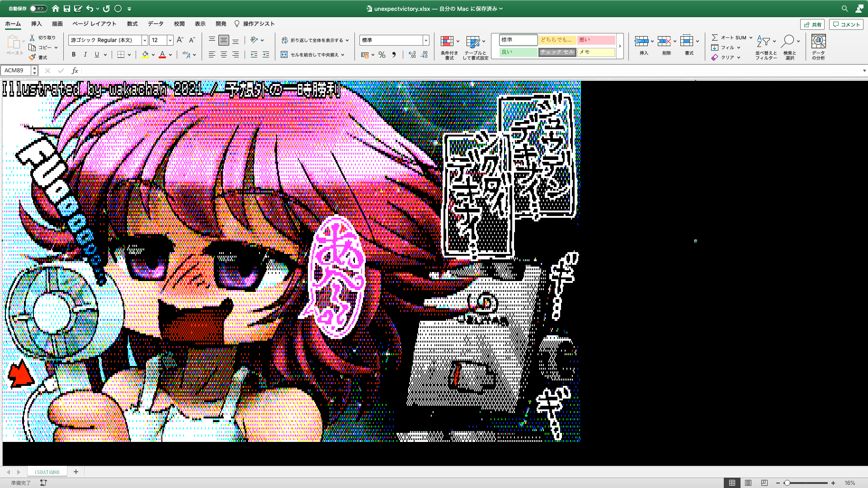Select the CGDATAMSB sheet tab
Viewport: 868px width, 488px height.
[47, 472]
